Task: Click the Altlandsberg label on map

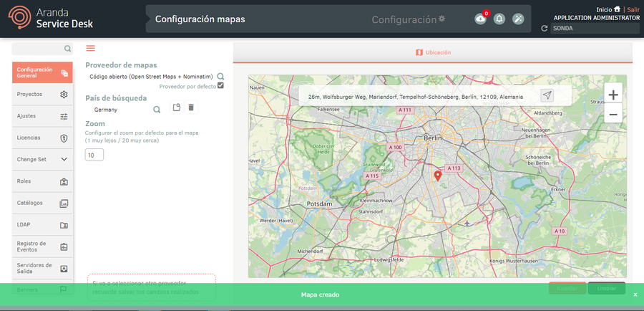Action: (x=547, y=113)
